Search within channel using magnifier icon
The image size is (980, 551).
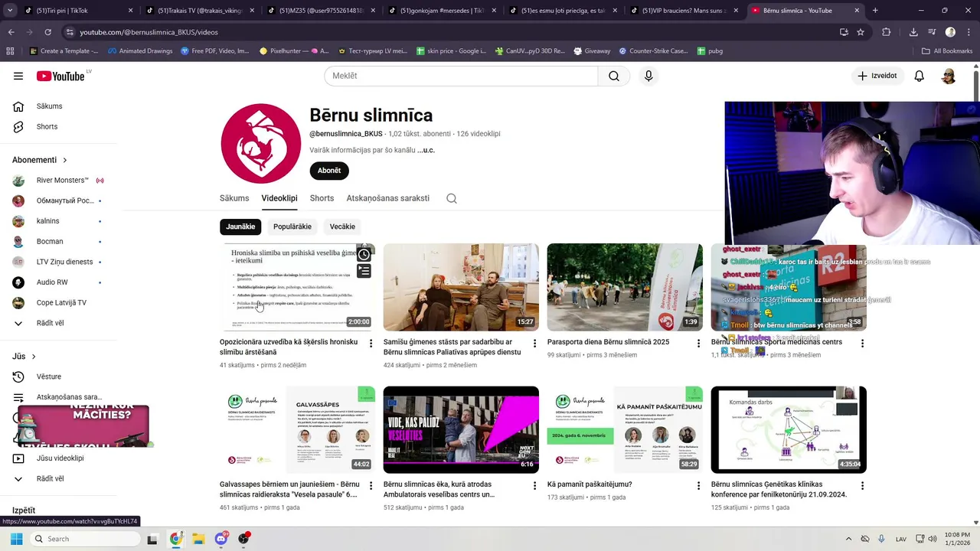click(x=452, y=198)
